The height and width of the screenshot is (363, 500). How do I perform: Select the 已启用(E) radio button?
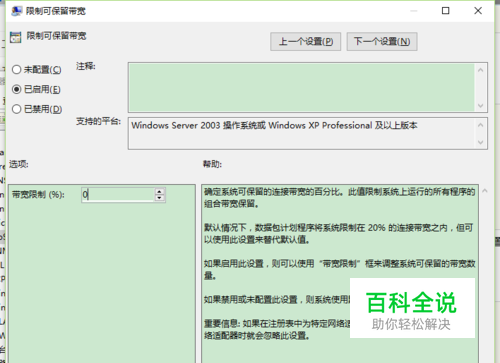tap(36, 89)
